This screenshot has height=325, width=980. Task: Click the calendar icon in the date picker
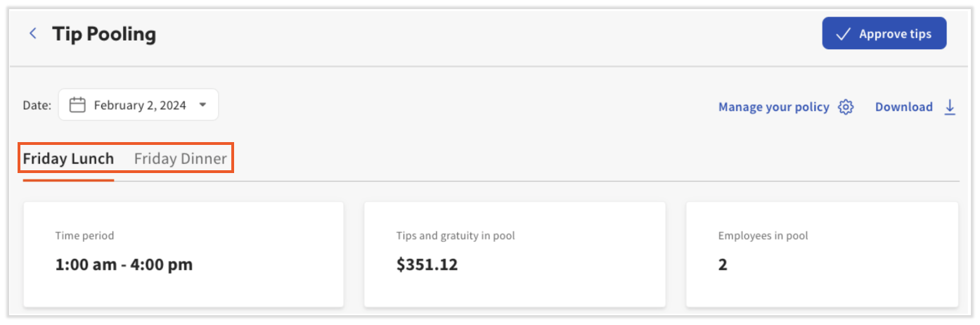pyautogui.click(x=77, y=106)
